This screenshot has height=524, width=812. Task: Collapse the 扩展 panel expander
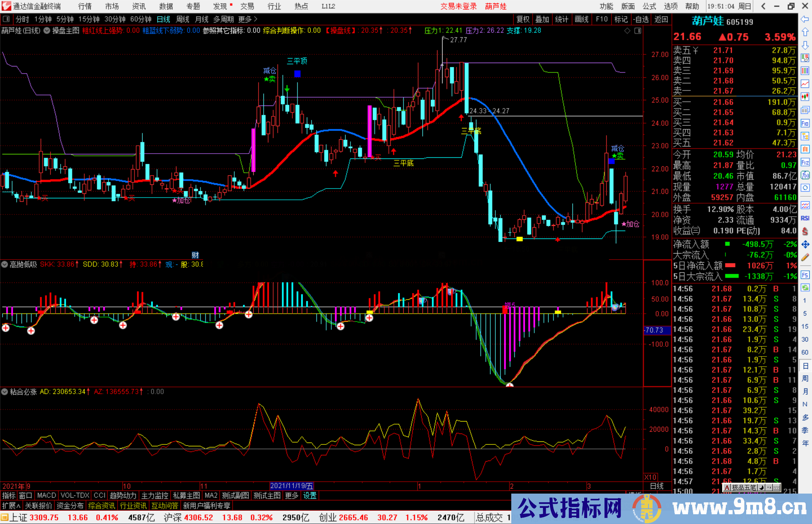click(x=10, y=506)
